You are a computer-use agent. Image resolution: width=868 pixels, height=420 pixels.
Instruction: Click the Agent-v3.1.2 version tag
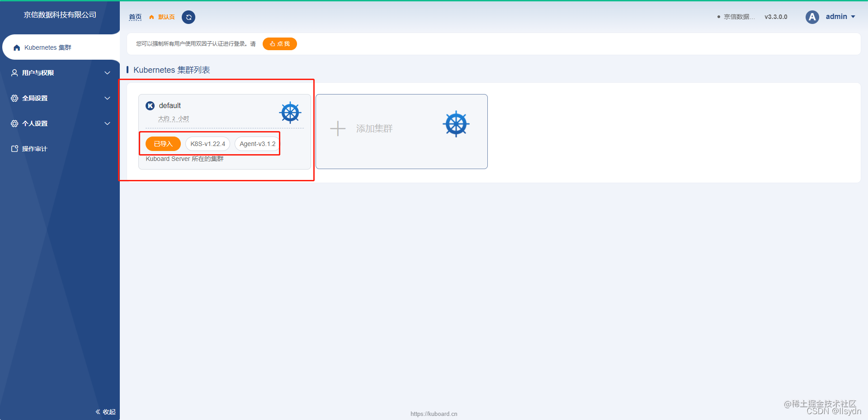(x=257, y=144)
